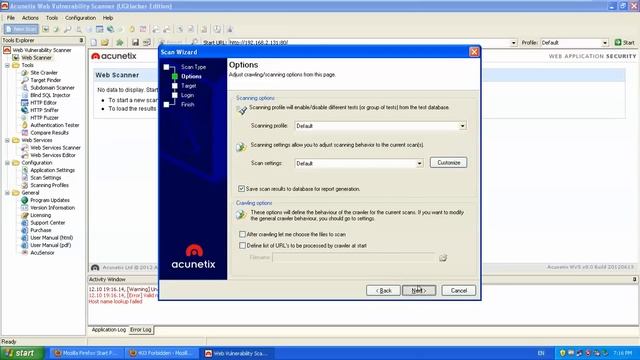The image size is (640, 360).
Task: Open Scanning Profiles in the tree
Action: [x=49, y=185]
